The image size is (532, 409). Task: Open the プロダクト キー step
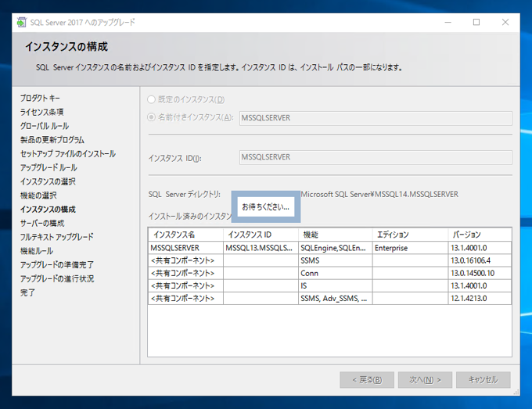click(x=40, y=98)
